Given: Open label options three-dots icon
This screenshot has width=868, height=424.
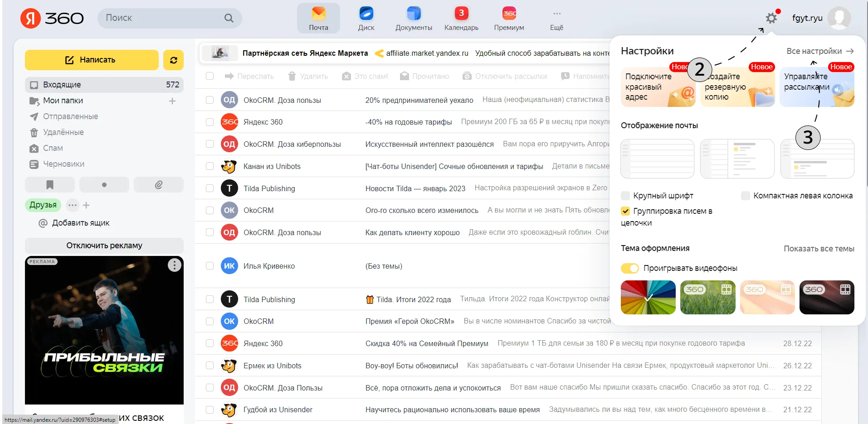Looking at the screenshot, I should [73, 205].
